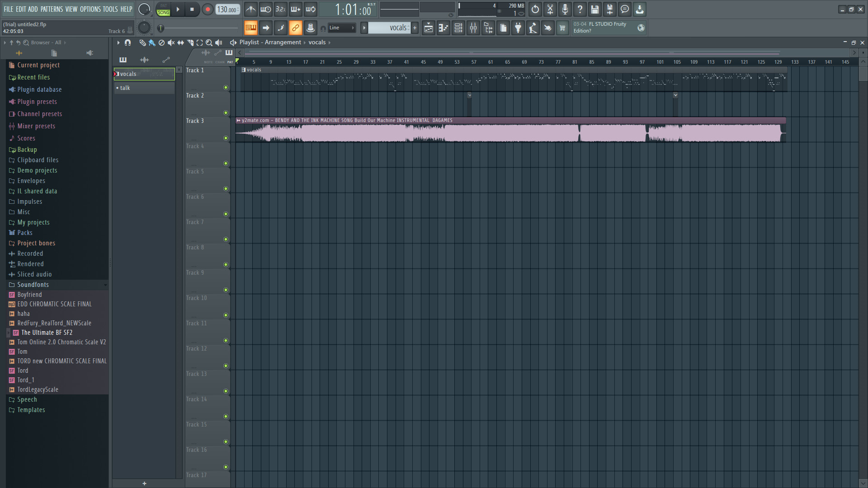
Task: Open the Channel rack icon
Action: (458, 28)
